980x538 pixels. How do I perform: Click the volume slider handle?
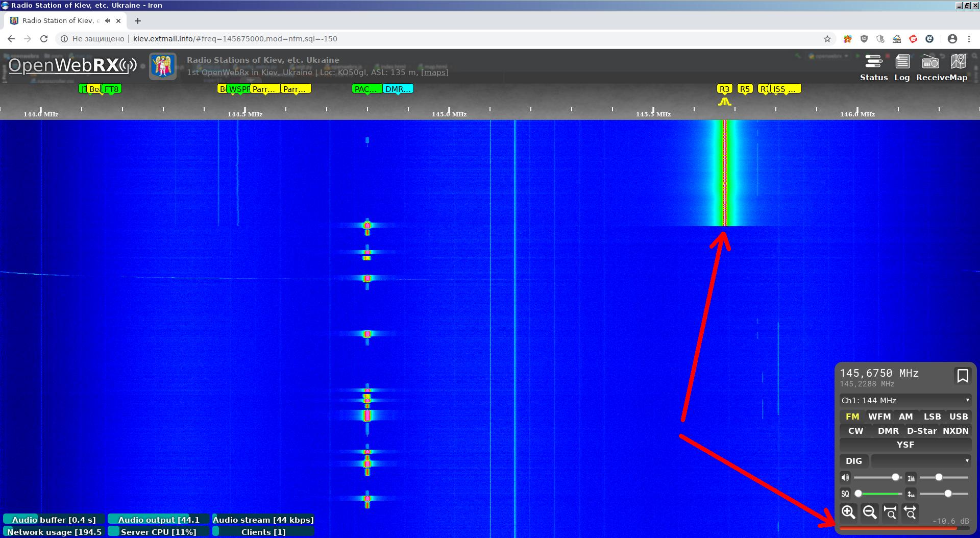pos(895,477)
